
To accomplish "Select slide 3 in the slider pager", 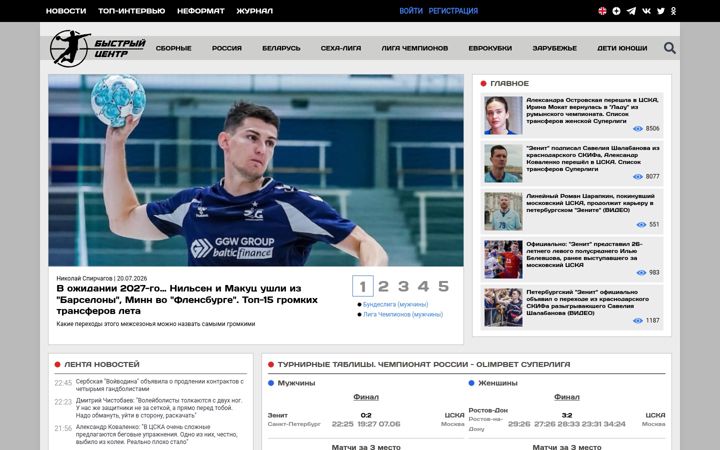I will [403, 286].
